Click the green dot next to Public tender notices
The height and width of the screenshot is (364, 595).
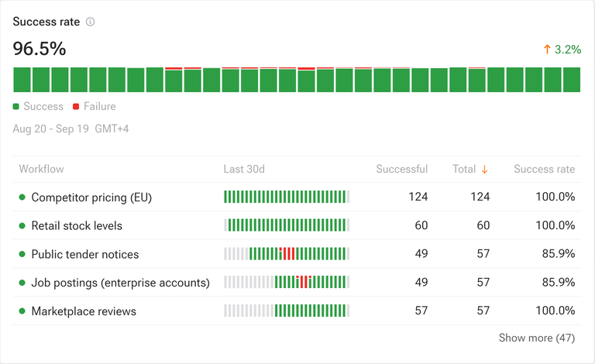point(22,254)
